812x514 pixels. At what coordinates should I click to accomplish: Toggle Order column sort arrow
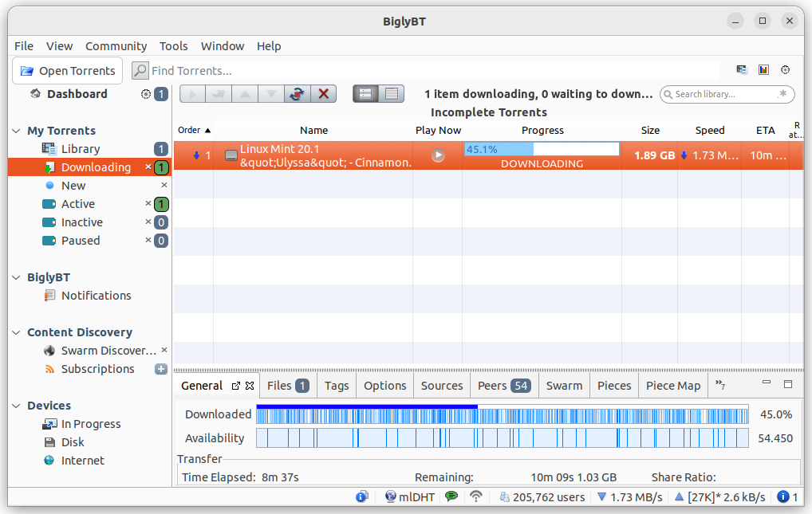(207, 131)
